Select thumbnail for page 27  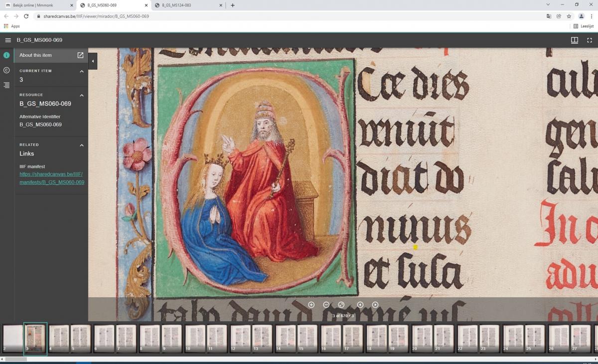pos(581,338)
